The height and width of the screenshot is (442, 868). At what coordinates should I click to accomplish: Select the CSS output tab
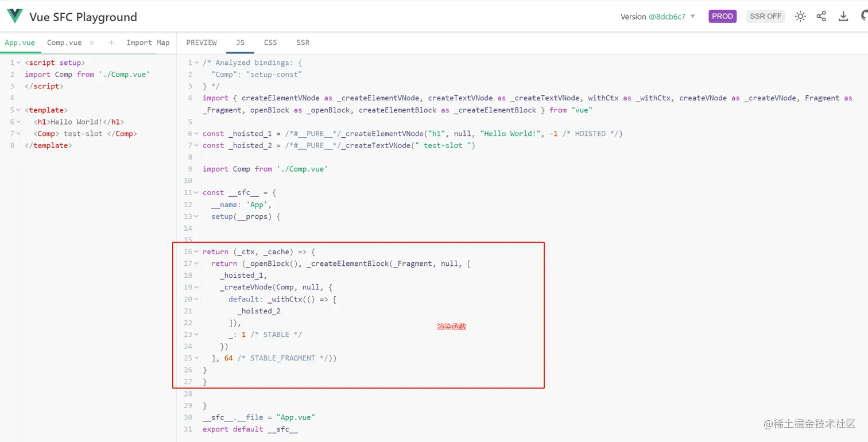(x=270, y=42)
